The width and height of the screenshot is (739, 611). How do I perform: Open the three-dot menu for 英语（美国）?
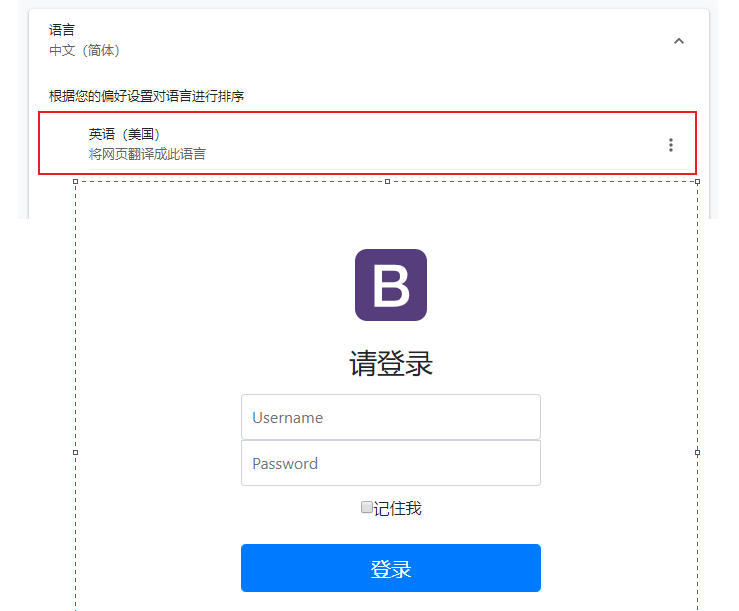671,145
